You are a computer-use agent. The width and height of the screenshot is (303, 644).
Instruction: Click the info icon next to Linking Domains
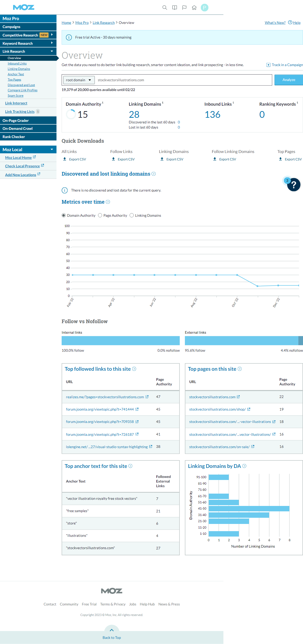click(x=163, y=103)
